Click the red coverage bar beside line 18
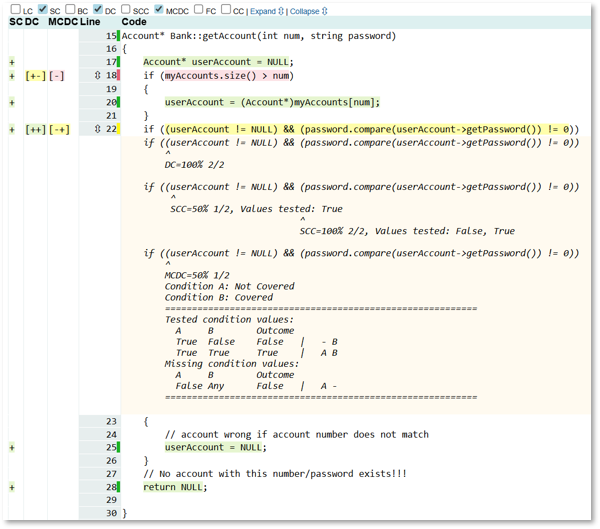Screen dimensions: 600x529 (119, 75)
